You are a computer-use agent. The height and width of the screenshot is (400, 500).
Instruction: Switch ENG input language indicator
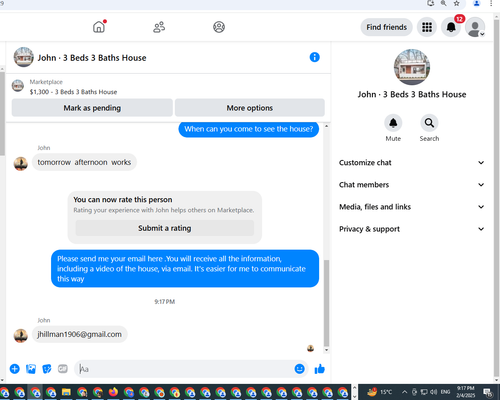click(x=446, y=392)
